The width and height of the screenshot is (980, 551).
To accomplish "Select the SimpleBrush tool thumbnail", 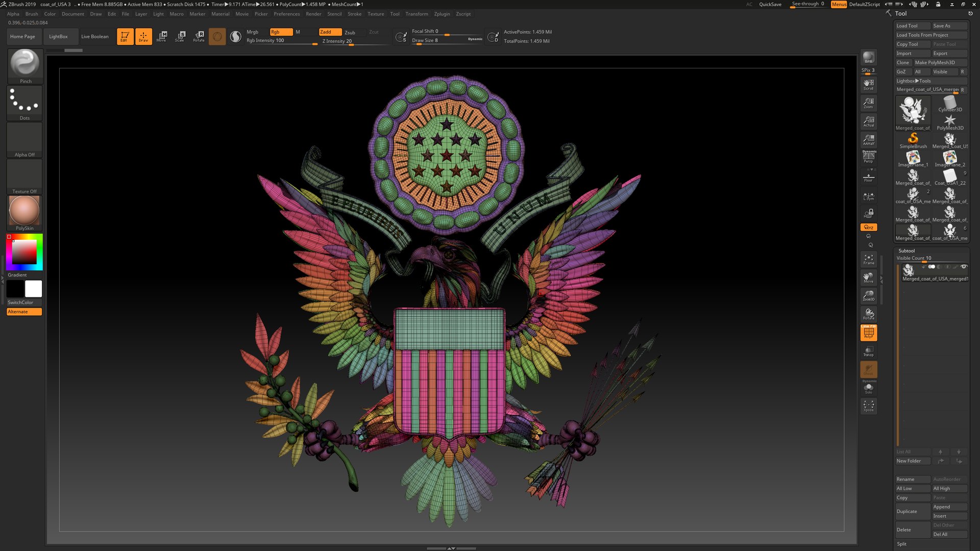I will (x=913, y=141).
